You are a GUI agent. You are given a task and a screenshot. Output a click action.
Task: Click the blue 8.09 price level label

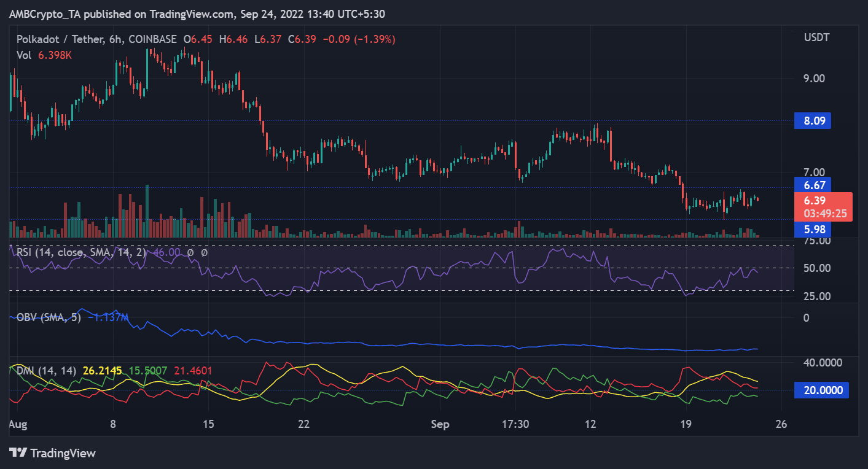[x=811, y=121]
